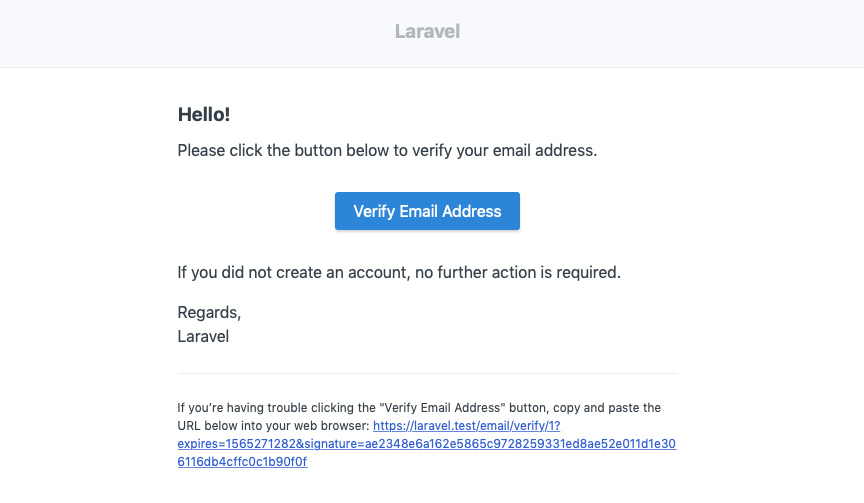The height and width of the screenshot is (503, 864).
Task: Click the "Laravel" signature under Regards
Action: (203, 336)
